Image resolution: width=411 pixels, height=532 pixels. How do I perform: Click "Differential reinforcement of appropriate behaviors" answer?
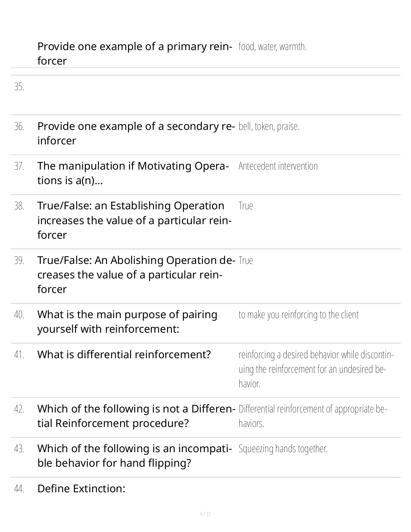tap(313, 416)
